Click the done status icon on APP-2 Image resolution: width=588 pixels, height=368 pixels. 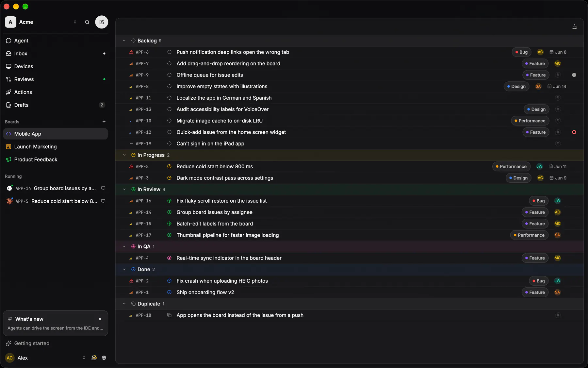coord(169,281)
